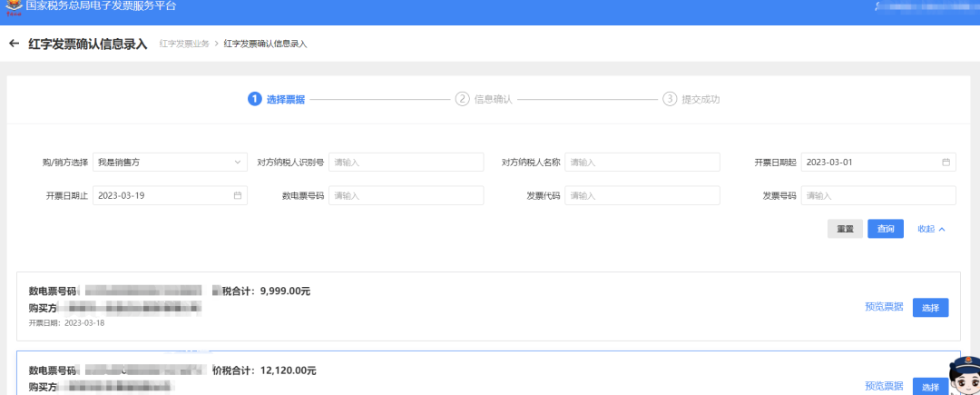Click the 开票日期止 date field 2023-03-19
This screenshot has width=980, height=395.
170,195
